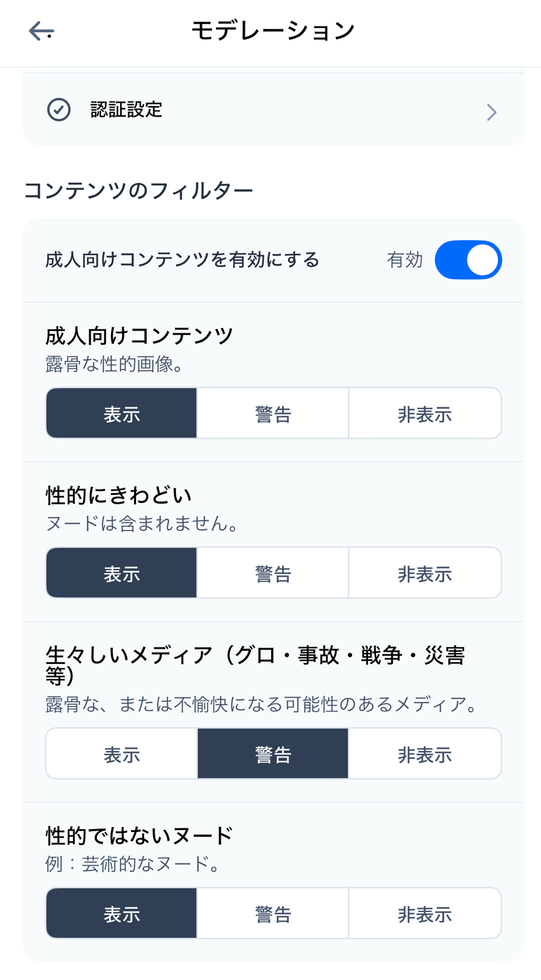Expand the 認証設定 chevron arrow

click(x=491, y=112)
